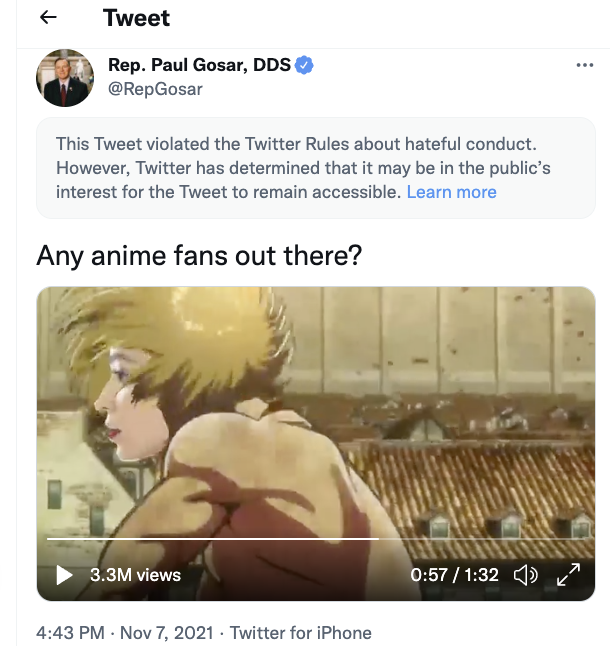Open the three-dot more options menu

[584, 65]
